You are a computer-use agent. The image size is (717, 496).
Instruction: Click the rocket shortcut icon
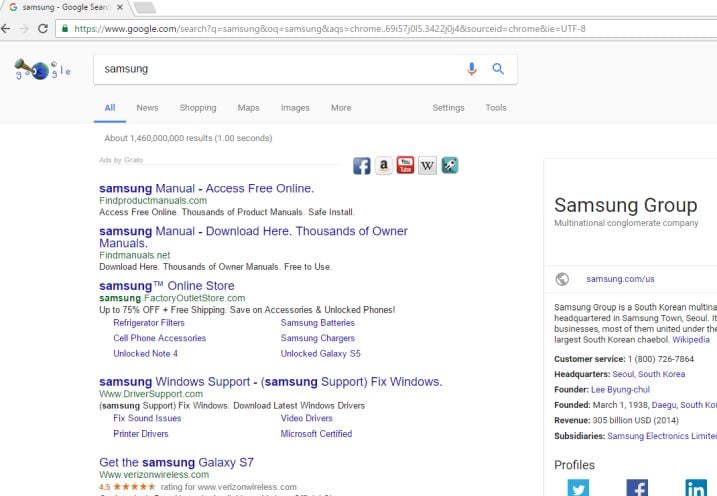(449, 165)
